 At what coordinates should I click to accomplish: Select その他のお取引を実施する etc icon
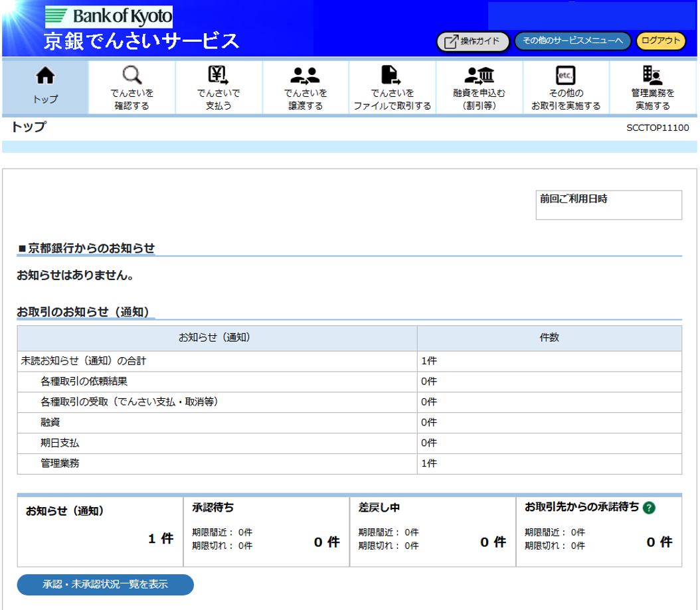tap(565, 74)
